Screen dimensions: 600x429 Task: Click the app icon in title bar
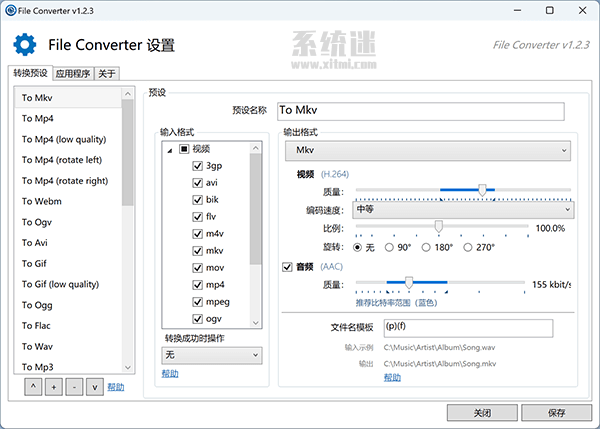click(11, 10)
